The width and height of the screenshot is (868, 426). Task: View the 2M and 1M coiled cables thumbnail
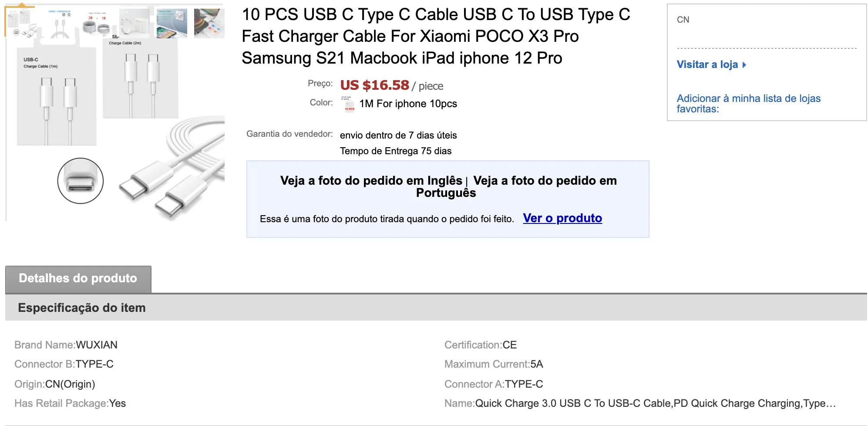(97, 23)
